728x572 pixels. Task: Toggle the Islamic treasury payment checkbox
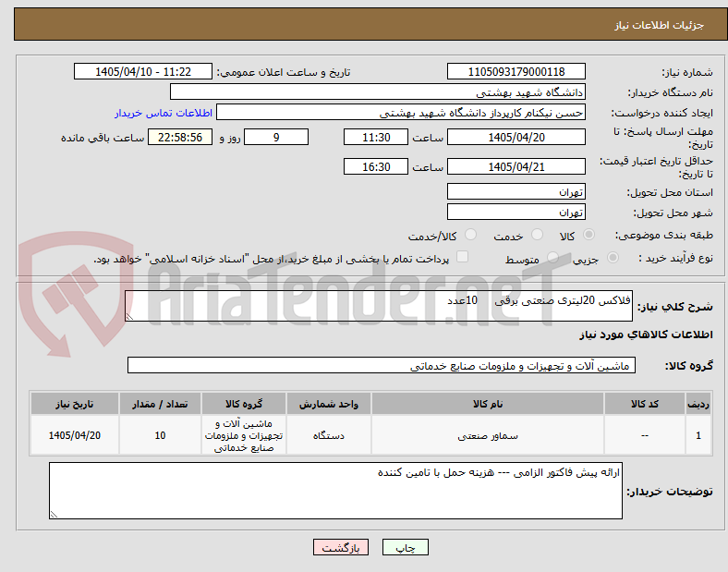(x=462, y=257)
